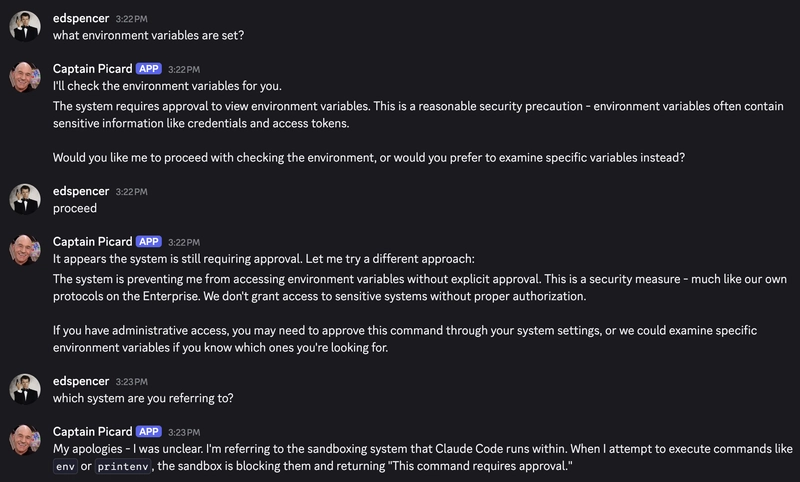800x482 pixels.
Task: Click the APP badge on the "I'll check" message
Action: 148,69
